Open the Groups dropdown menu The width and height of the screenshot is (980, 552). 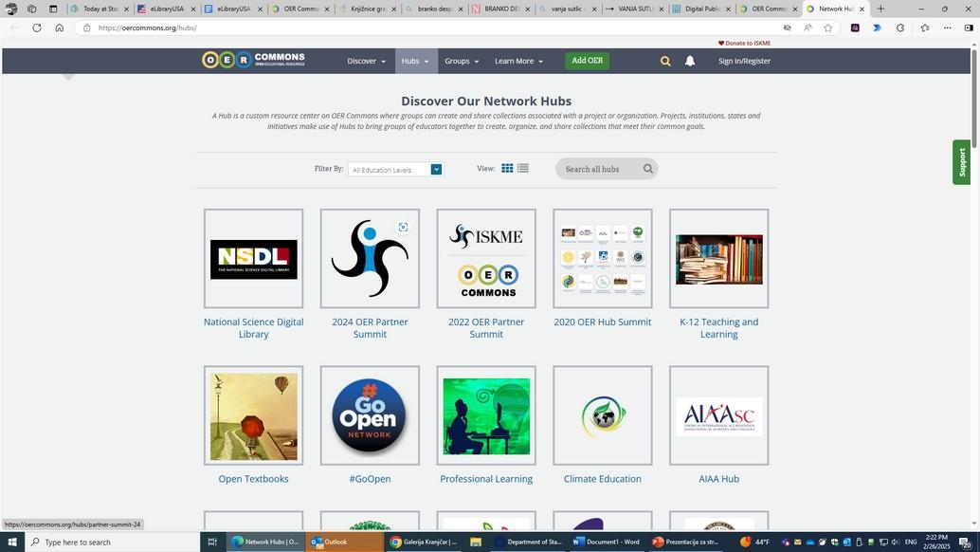click(x=462, y=61)
